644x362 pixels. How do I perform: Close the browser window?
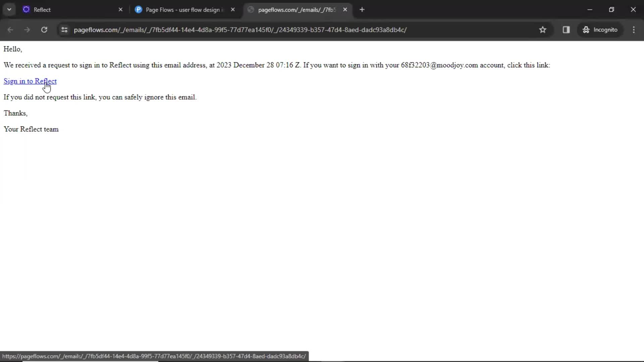[633, 10]
